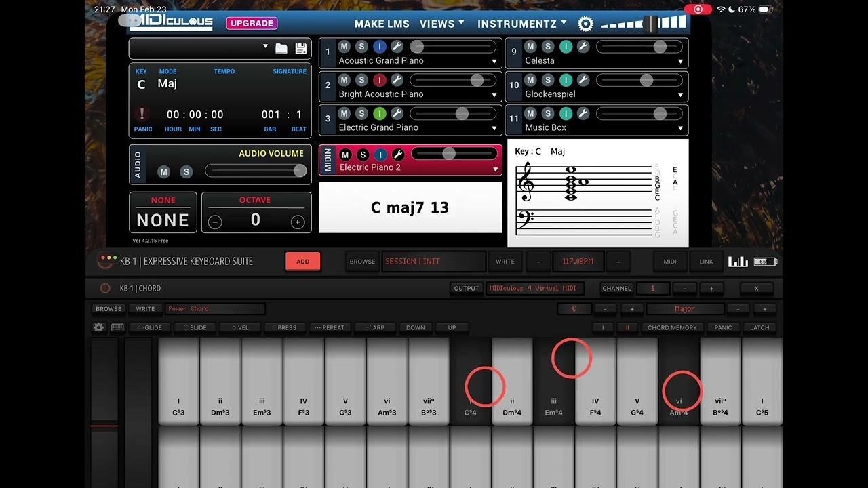
Task: Click the small keyboard layout icon
Action: [x=117, y=327]
